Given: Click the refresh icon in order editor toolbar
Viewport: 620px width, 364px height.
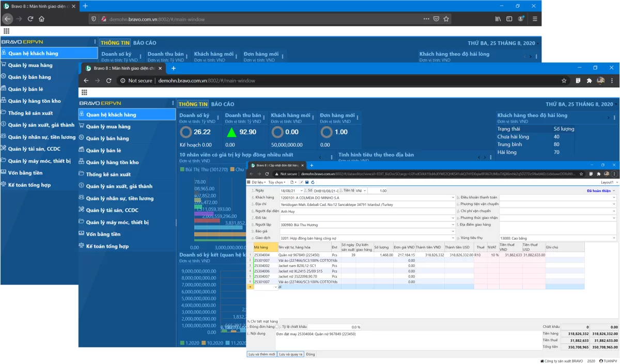Looking at the screenshot, I should click(x=312, y=182).
